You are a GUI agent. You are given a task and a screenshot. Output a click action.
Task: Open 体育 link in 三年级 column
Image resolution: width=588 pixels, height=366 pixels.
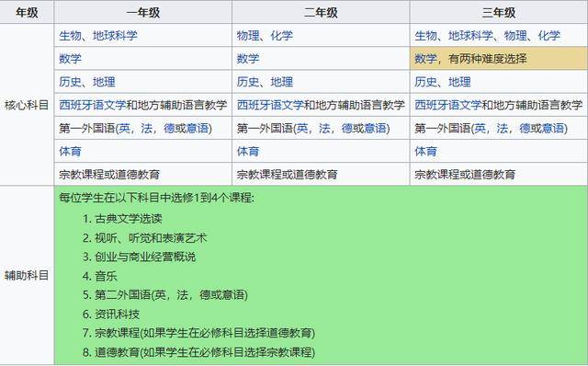coord(425,152)
